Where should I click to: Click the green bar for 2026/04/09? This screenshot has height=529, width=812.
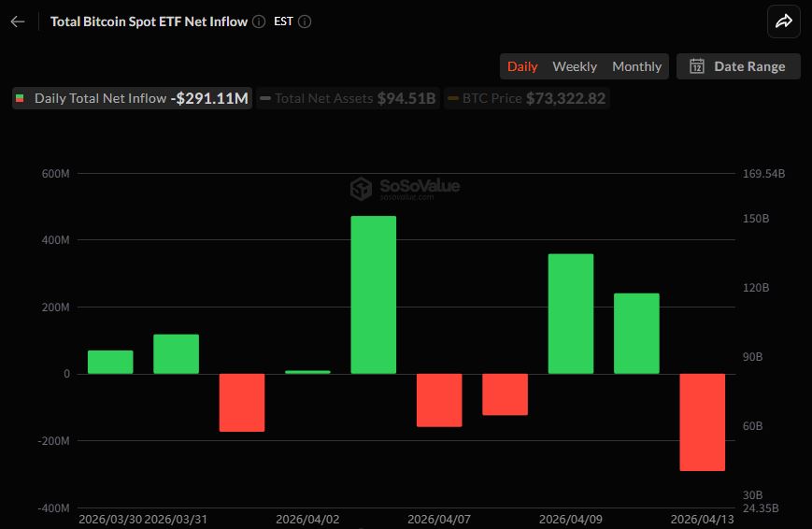coord(570,314)
